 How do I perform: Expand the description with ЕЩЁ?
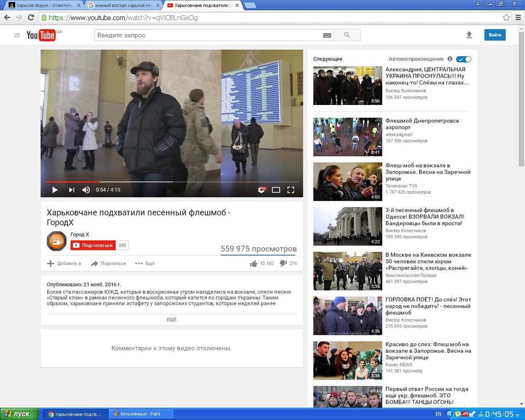click(x=172, y=320)
